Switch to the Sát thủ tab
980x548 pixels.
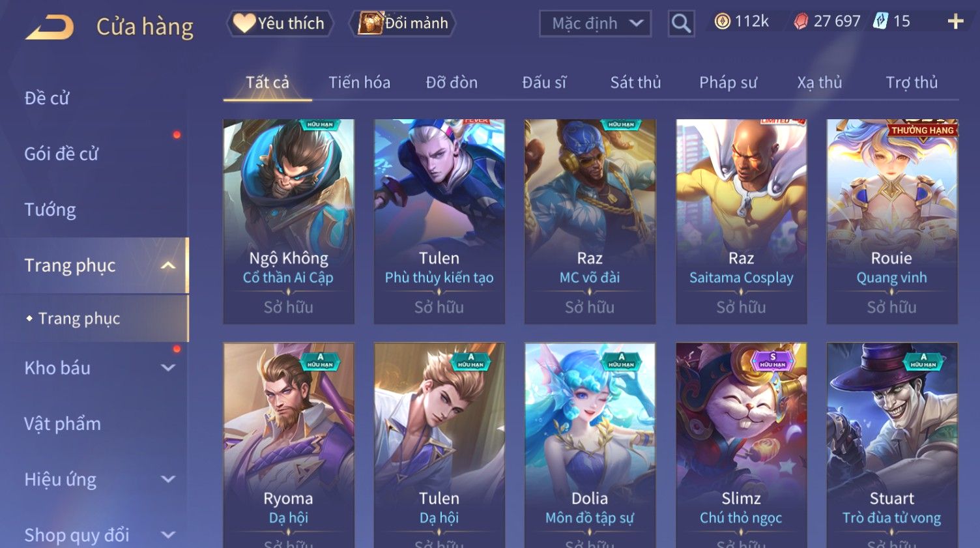[x=635, y=83]
